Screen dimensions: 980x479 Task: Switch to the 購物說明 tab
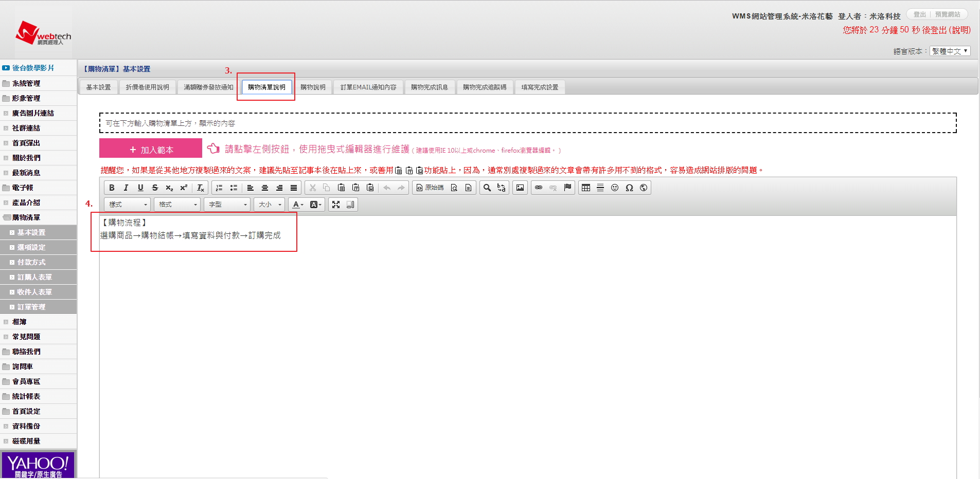pyautogui.click(x=313, y=87)
